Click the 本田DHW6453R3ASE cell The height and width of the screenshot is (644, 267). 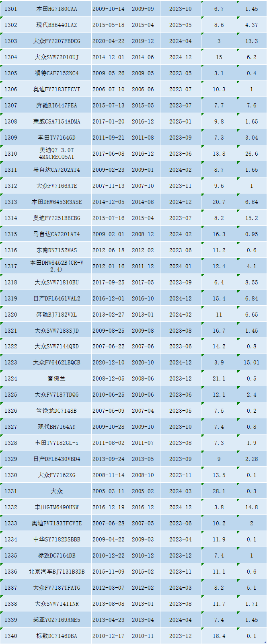[x=57, y=202]
